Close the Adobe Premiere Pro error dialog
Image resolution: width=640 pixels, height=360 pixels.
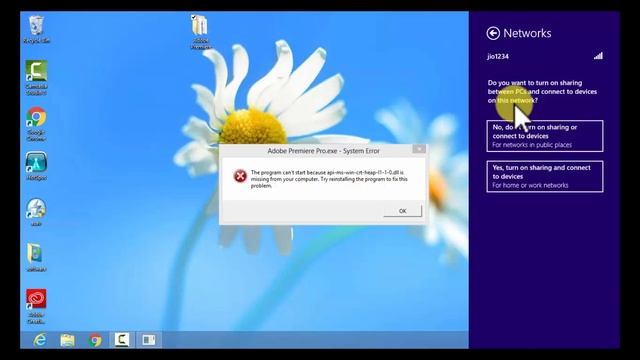point(419,149)
